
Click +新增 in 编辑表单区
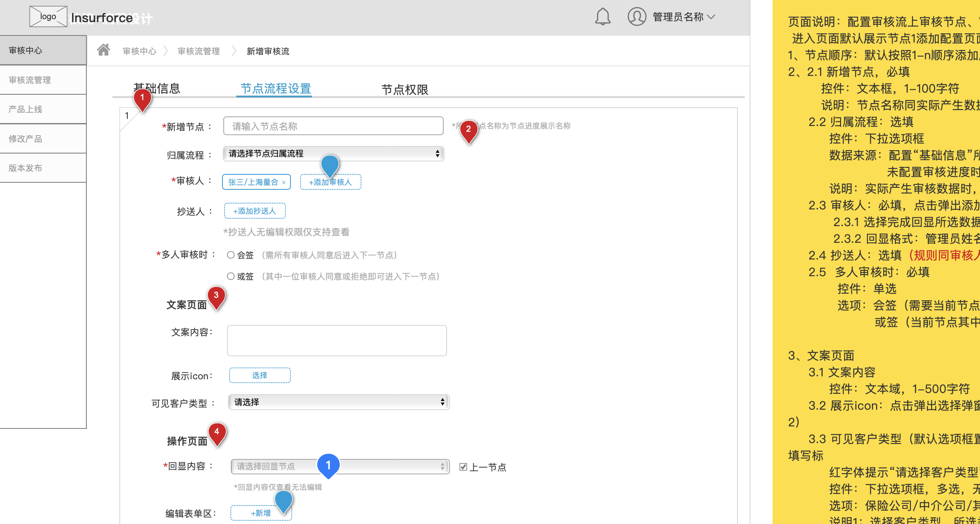click(261, 513)
